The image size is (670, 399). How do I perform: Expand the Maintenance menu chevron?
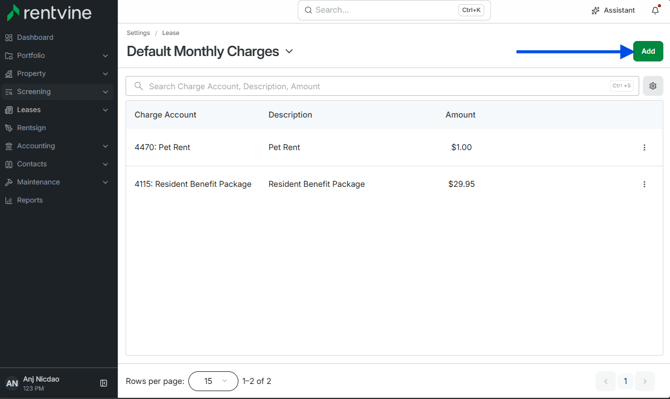click(105, 182)
